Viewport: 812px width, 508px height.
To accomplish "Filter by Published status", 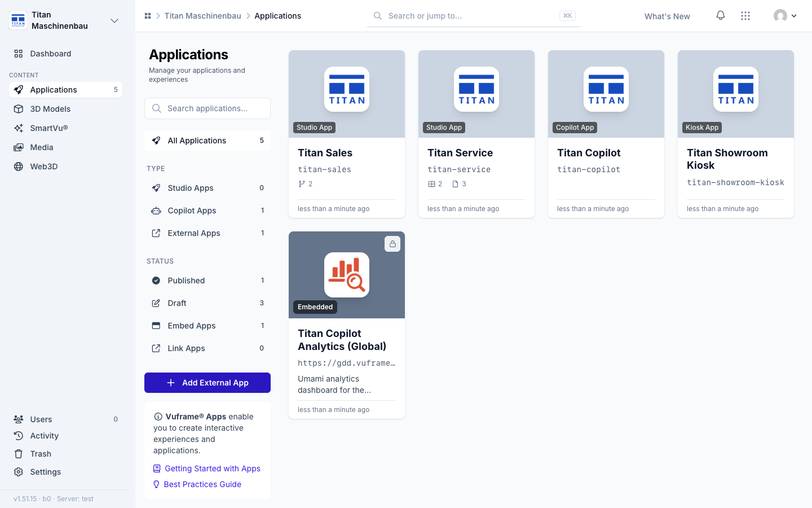I will (208, 281).
